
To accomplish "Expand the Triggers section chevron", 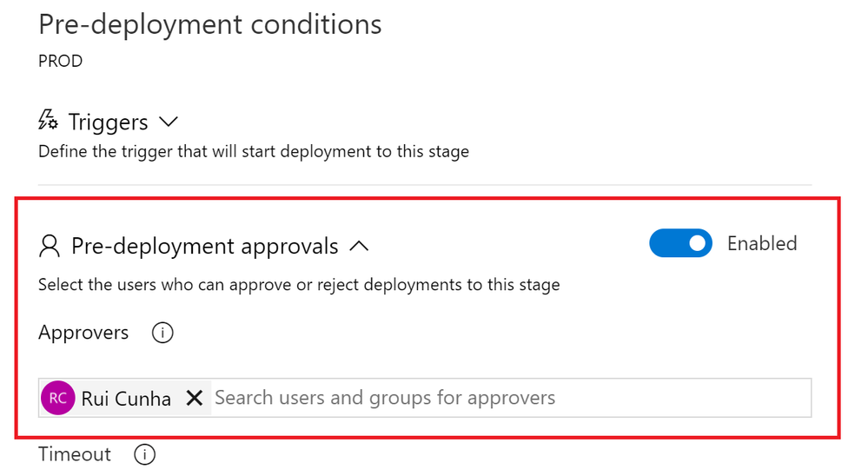I will pos(168,122).
